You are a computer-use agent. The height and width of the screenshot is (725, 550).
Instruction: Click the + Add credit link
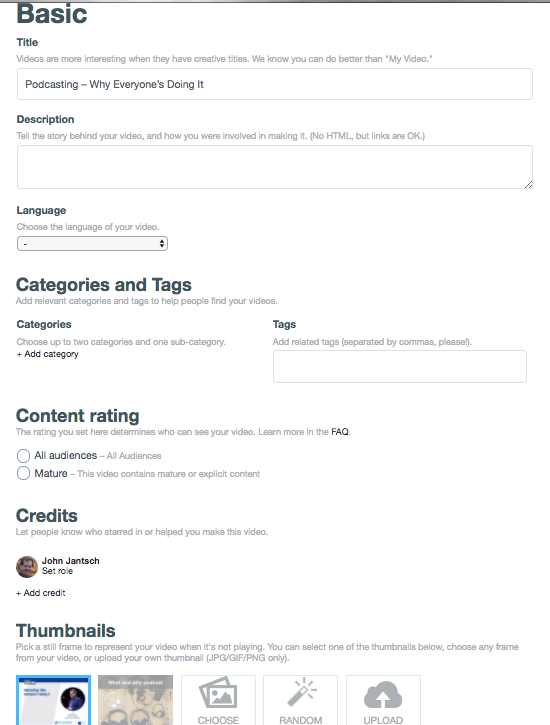(41, 593)
